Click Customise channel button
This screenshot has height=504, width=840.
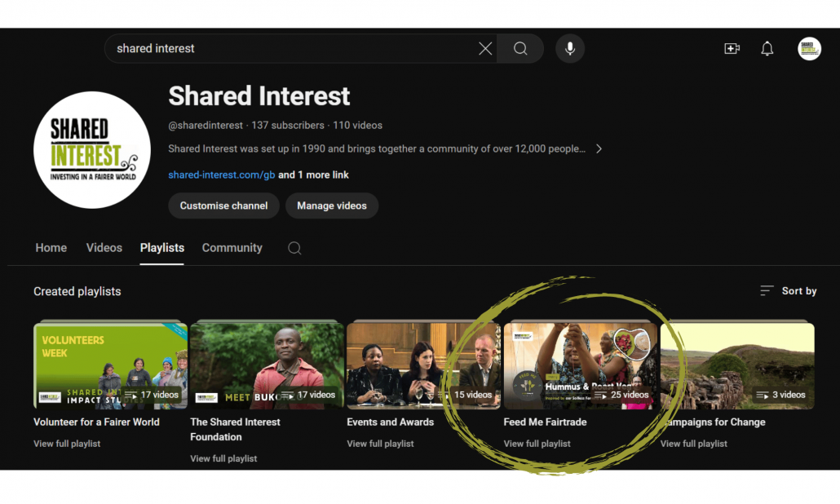click(x=224, y=206)
